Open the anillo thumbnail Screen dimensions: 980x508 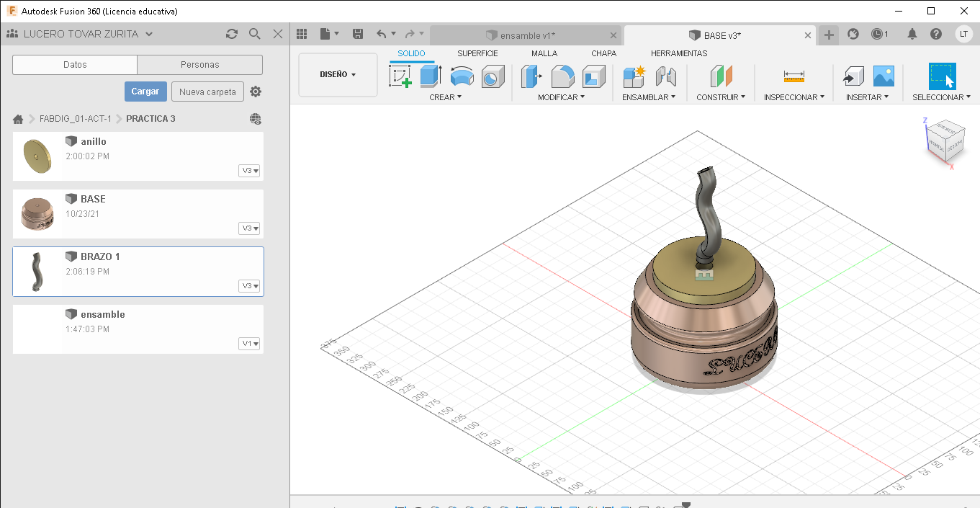point(37,156)
